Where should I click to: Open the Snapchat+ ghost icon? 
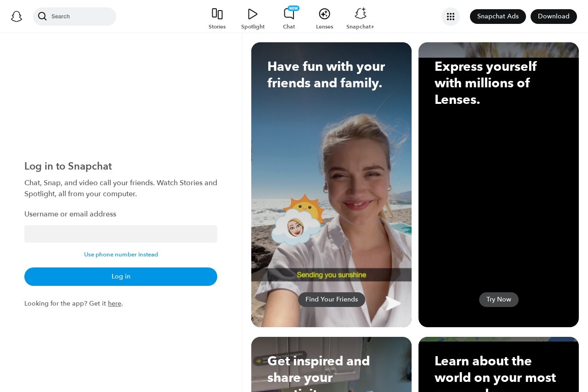361,13
